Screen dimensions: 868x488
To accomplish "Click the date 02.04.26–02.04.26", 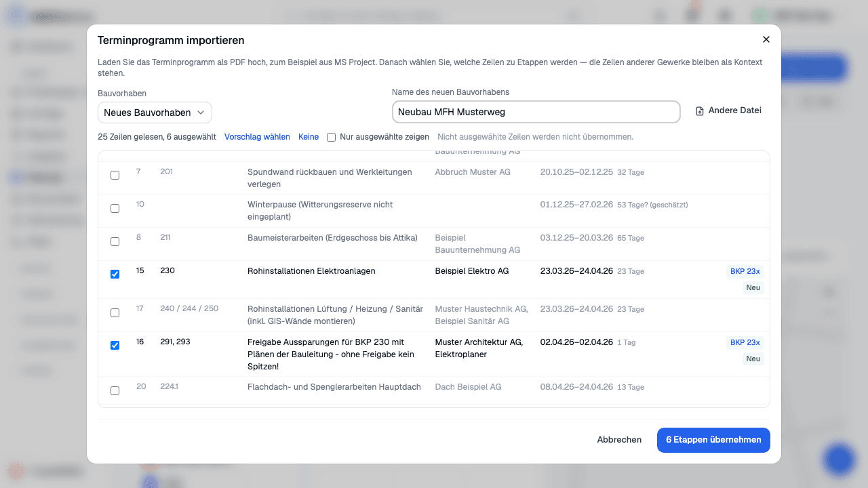I will [576, 342].
